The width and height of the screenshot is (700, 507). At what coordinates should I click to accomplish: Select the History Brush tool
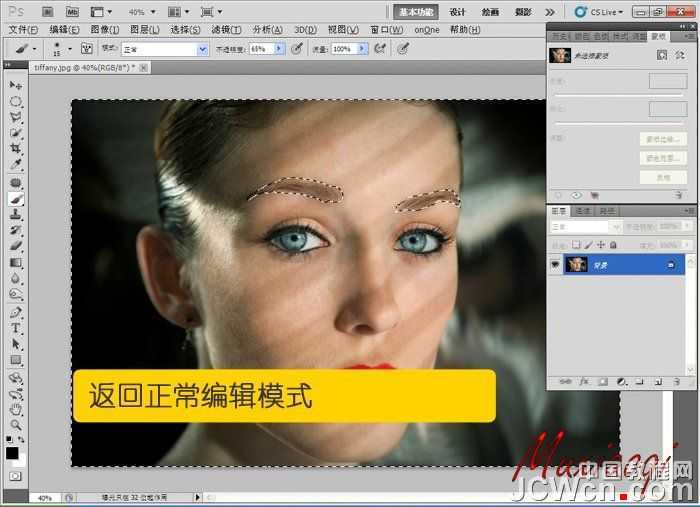tap(16, 230)
